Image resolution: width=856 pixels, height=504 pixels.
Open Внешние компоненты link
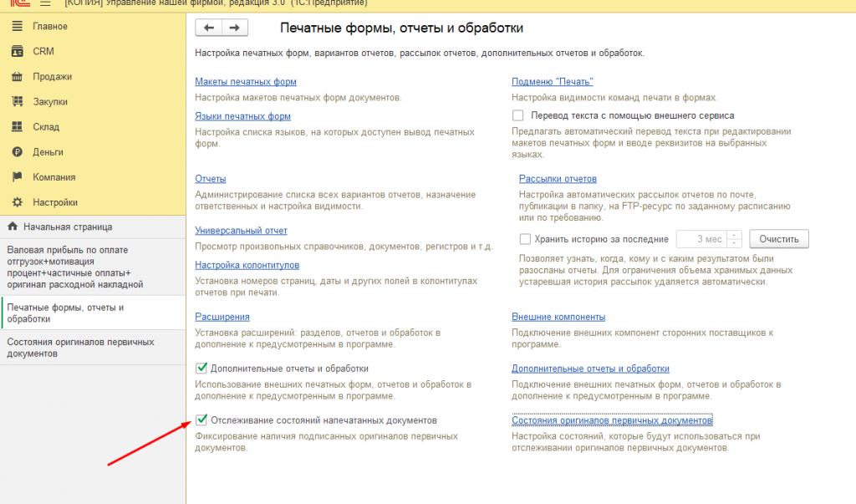coord(558,317)
